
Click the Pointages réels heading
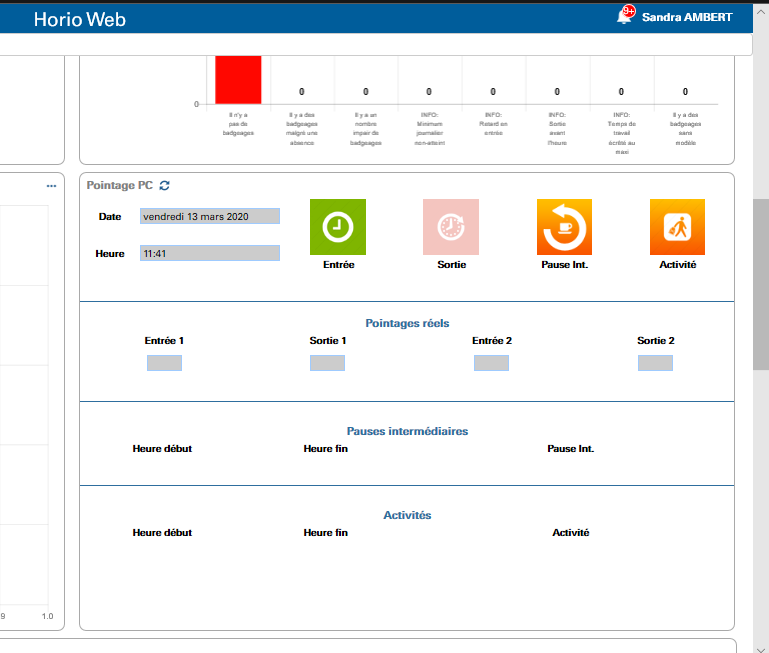[407, 323]
